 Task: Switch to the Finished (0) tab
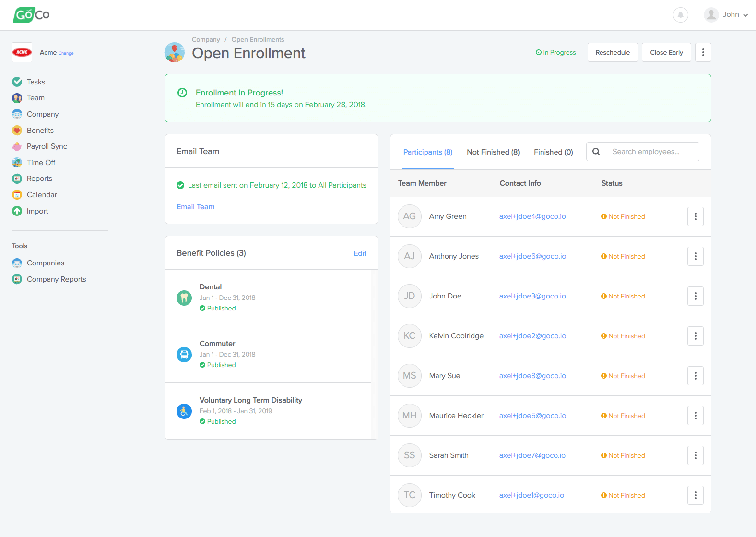(553, 152)
